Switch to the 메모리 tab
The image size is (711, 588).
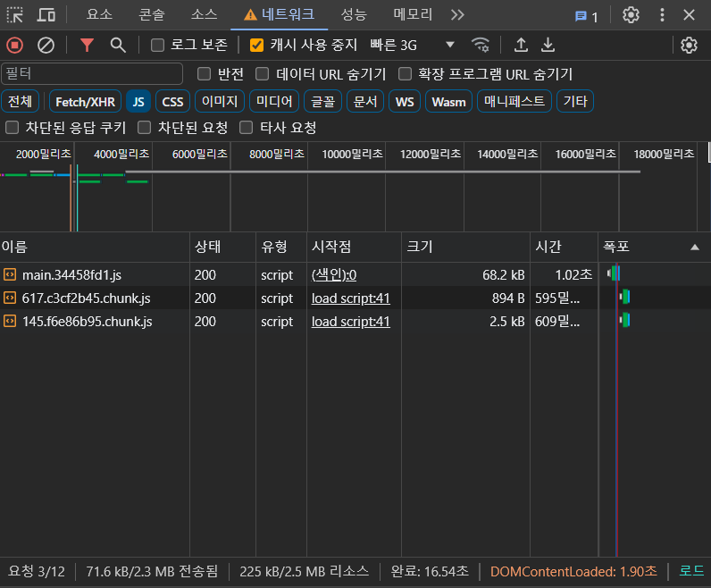point(413,14)
